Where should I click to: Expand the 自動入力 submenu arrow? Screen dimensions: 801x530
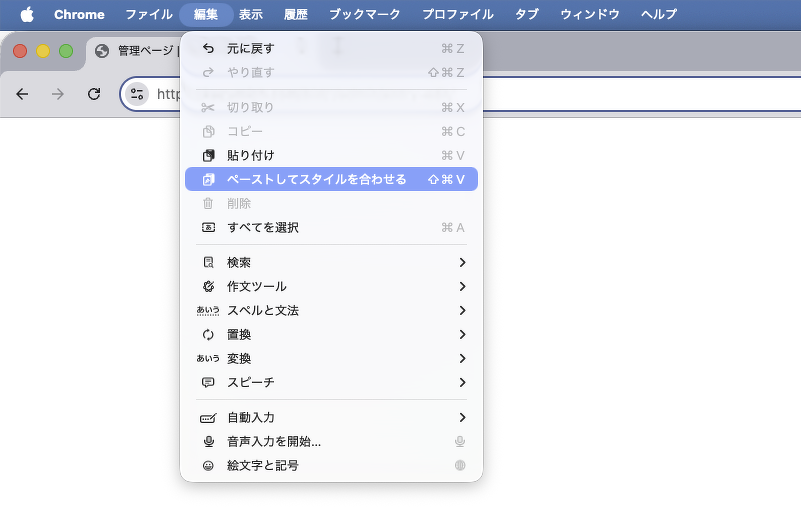[462, 418]
